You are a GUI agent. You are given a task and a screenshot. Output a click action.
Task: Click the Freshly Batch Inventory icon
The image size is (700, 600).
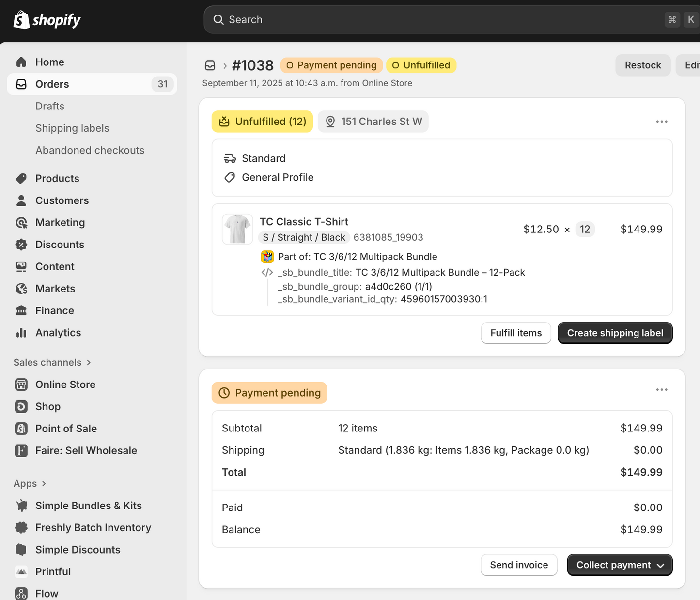(21, 528)
